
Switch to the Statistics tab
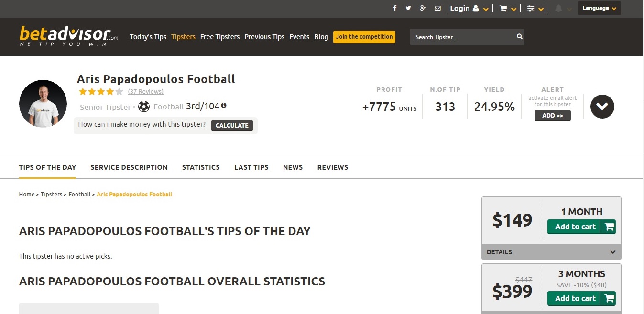pyautogui.click(x=201, y=167)
